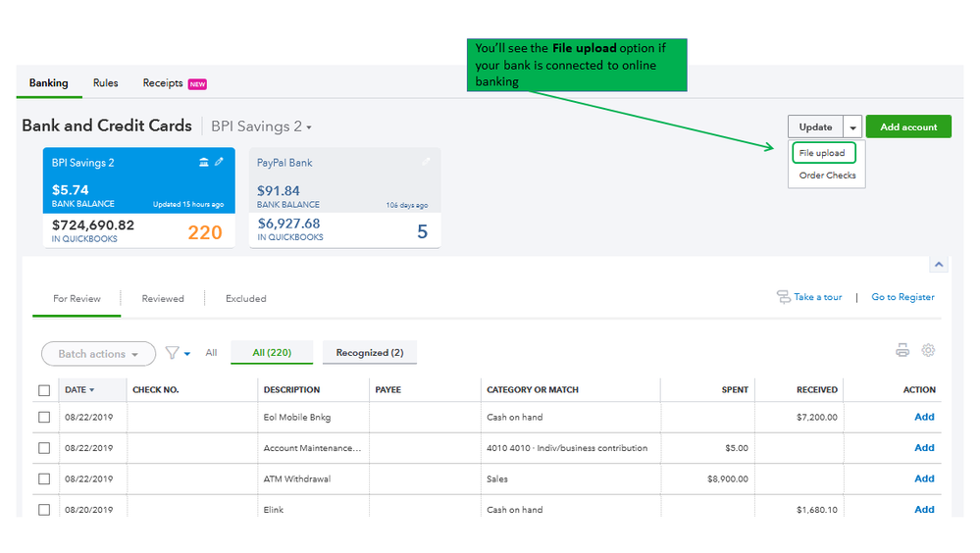Click the green Add account button
Viewport: 980px width, 553px height.
(908, 127)
